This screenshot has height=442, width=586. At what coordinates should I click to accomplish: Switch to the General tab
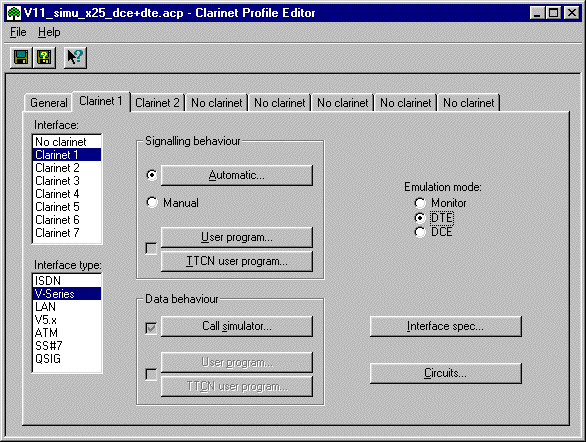click(49, 103)
